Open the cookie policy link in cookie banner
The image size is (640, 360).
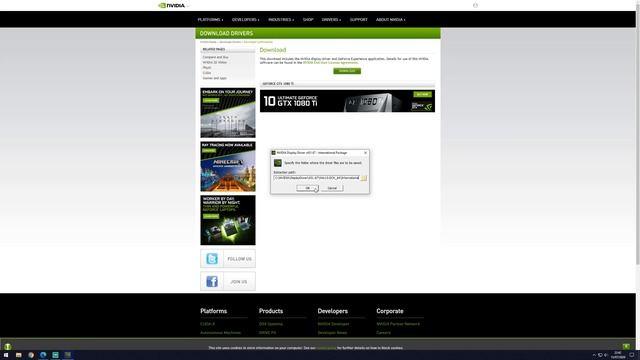pos(326,348)
